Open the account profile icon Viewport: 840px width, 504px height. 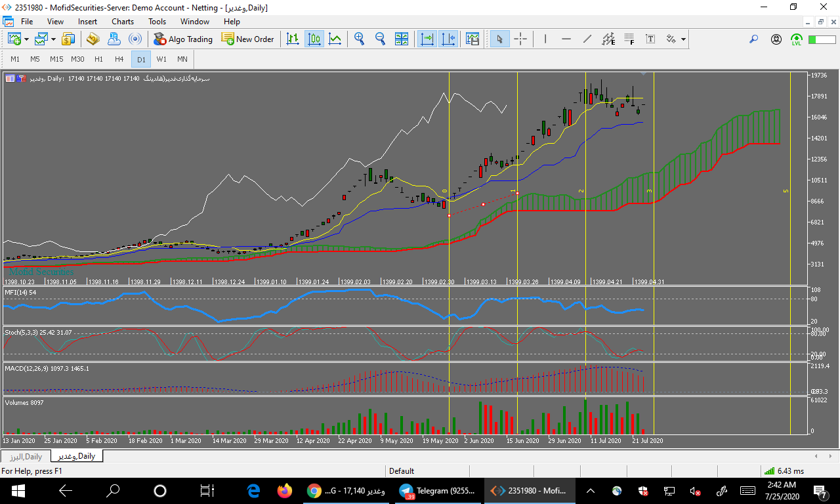click(x=776, y=39)
